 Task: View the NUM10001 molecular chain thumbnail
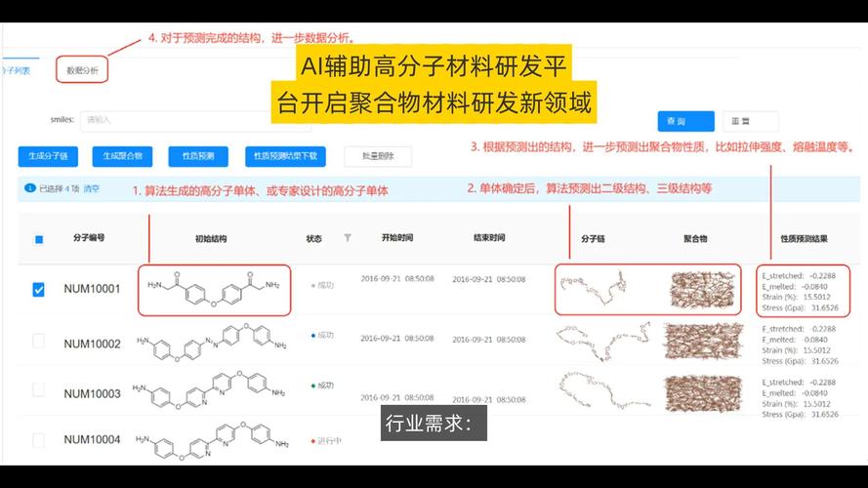pos(593,287)
